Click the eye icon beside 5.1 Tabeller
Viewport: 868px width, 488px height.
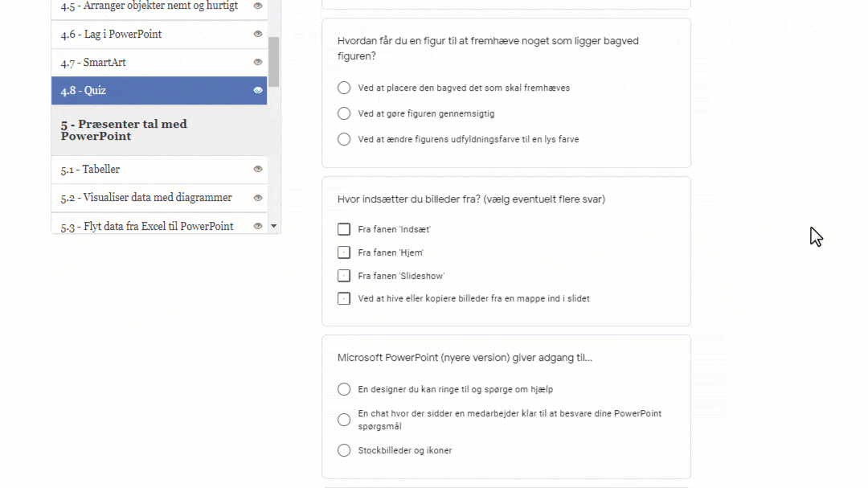[258, 169]
